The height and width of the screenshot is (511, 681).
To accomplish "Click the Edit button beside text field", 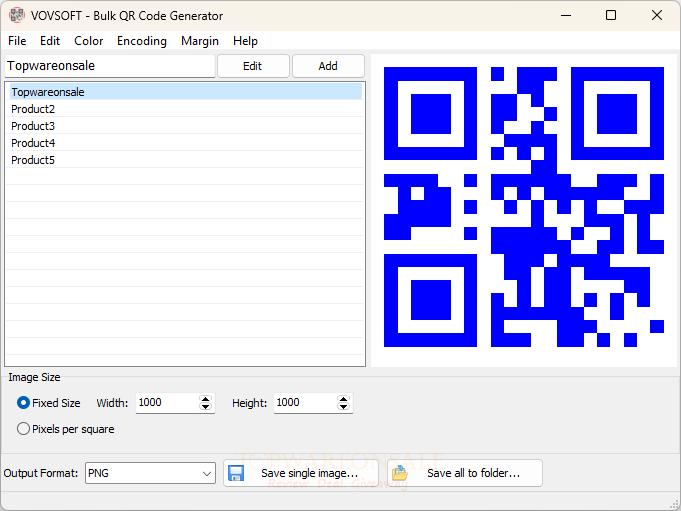I will pyautogui.click(x=253, y=66).
